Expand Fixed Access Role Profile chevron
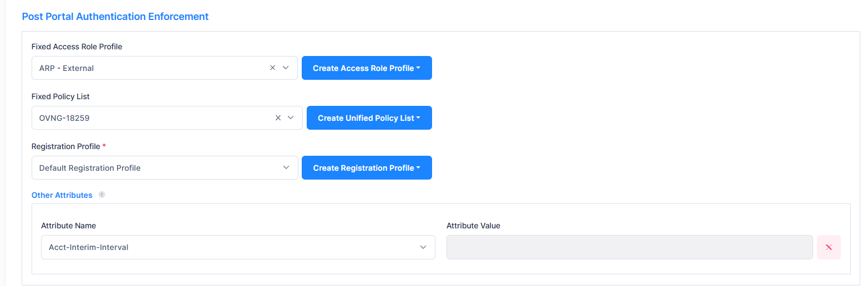868x286 pixels. coord(286,68)
